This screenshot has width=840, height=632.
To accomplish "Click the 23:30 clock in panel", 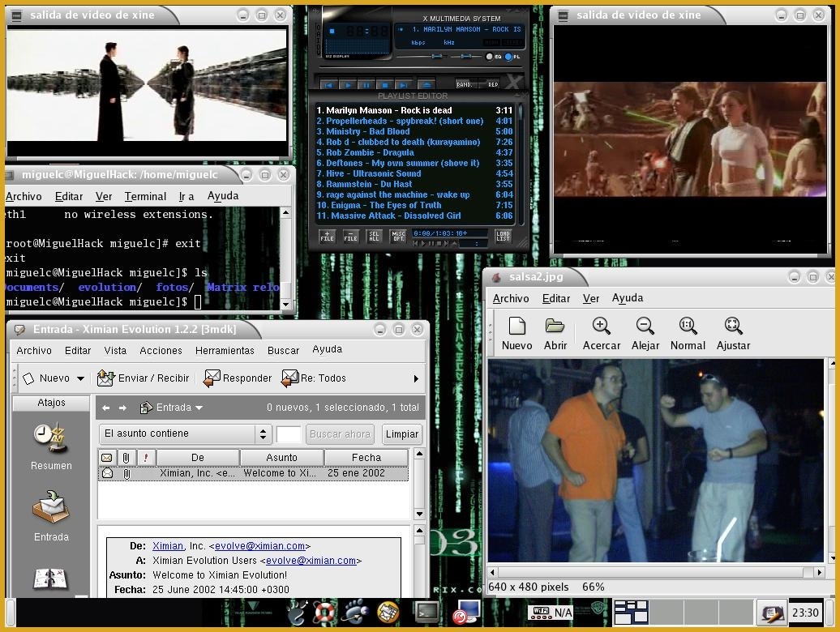I will click(x=805, y=613).
